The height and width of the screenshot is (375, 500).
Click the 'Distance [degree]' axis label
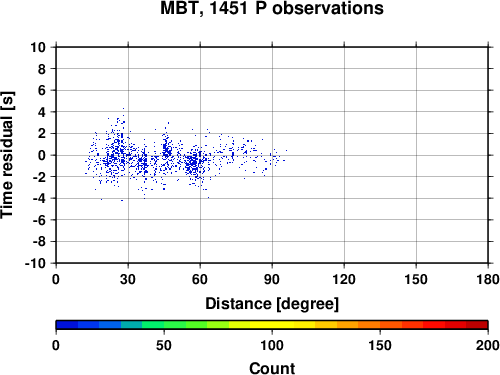(272, 304)
